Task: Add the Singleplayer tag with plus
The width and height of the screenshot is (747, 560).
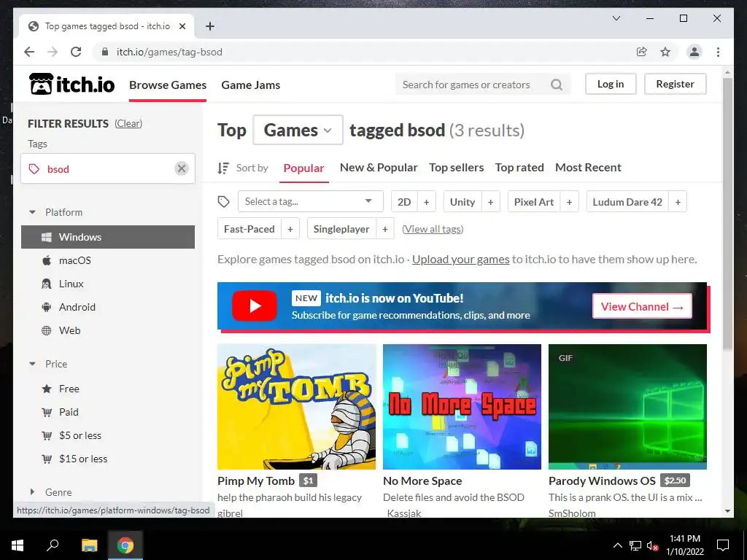Action: [x=385, y=229]
